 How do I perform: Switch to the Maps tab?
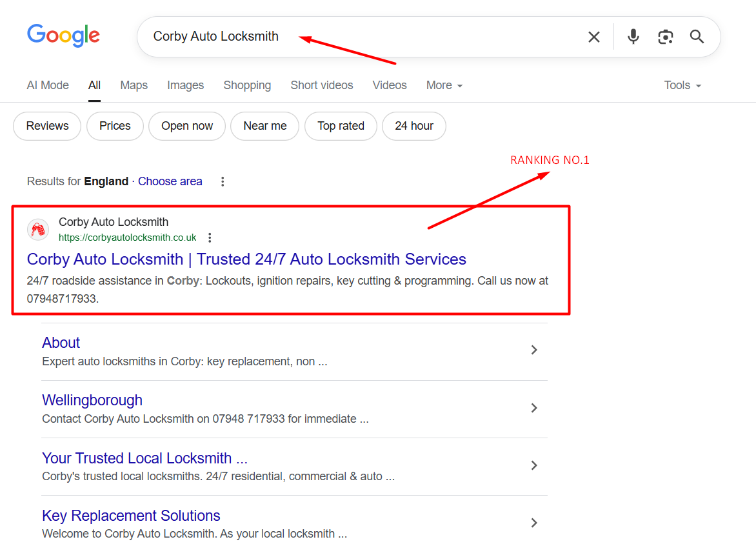(x=134, y=85)
